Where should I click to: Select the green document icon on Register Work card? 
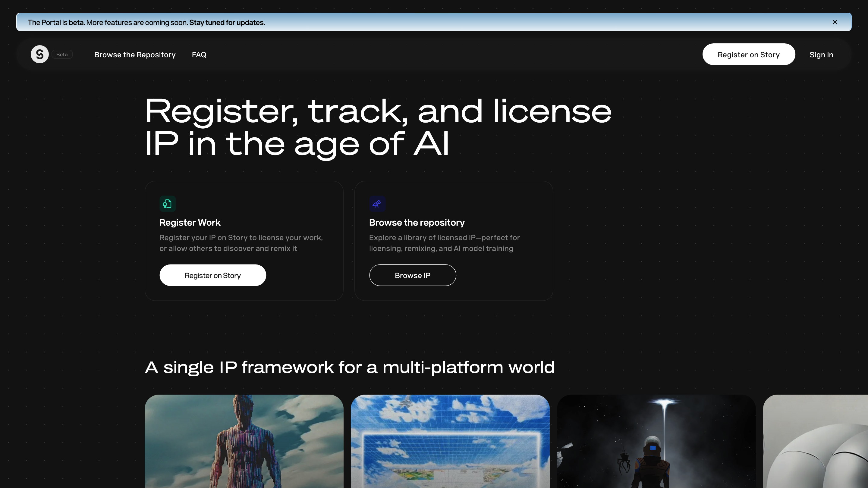(168, 204)
